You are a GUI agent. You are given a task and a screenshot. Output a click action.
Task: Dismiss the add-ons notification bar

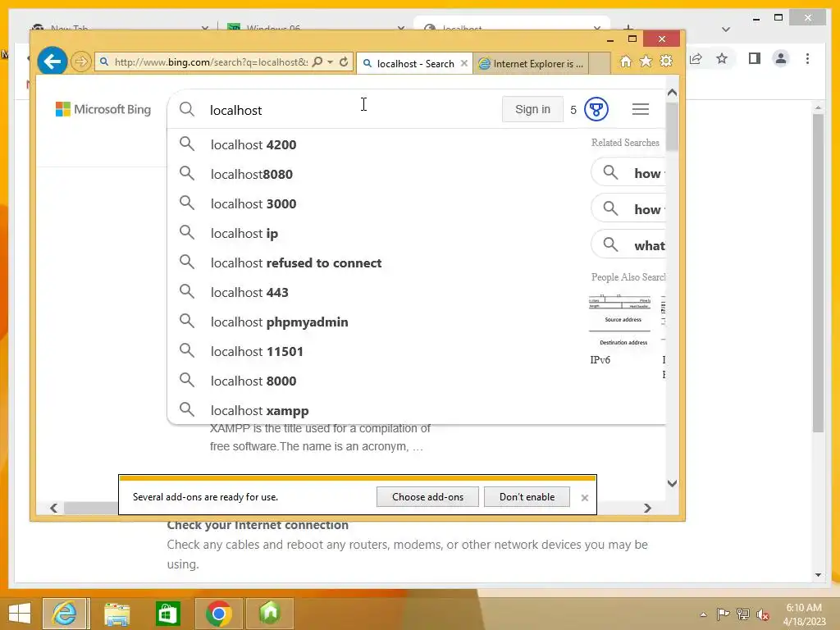tap(584, 498)
